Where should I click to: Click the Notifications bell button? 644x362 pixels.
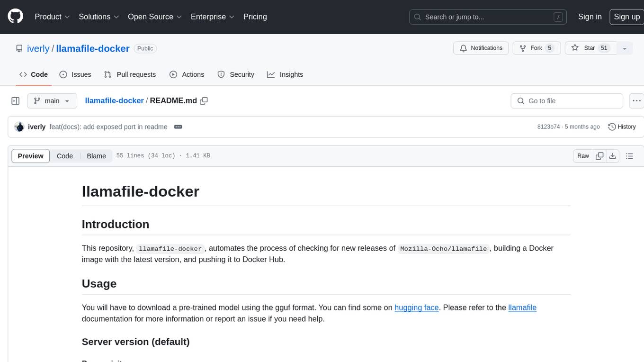[481, 48]
